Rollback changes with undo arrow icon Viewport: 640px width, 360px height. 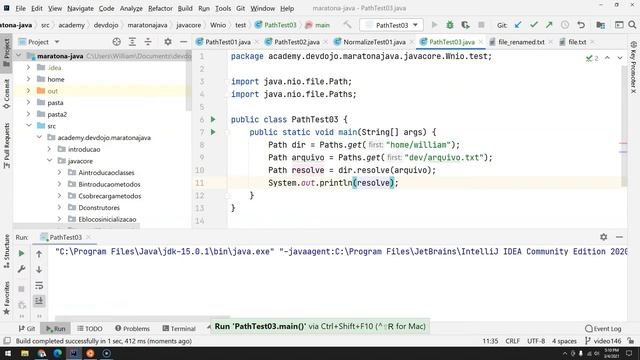click(x=581, y=25)
